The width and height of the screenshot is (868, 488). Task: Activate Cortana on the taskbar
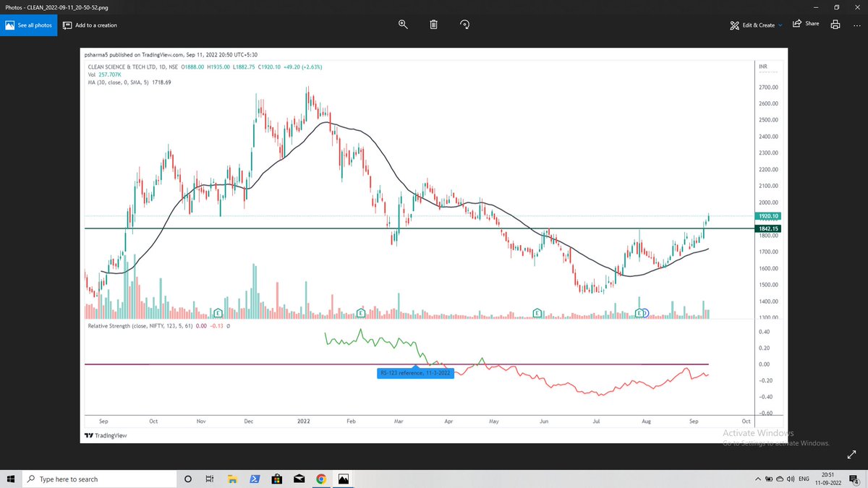click(x=187, y=478)
